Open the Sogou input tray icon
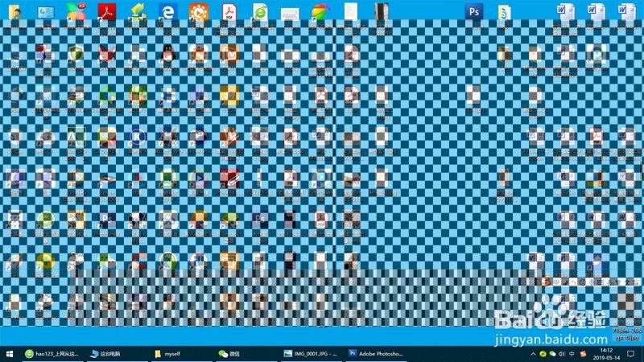644x362 pixels. click(582, 354)
